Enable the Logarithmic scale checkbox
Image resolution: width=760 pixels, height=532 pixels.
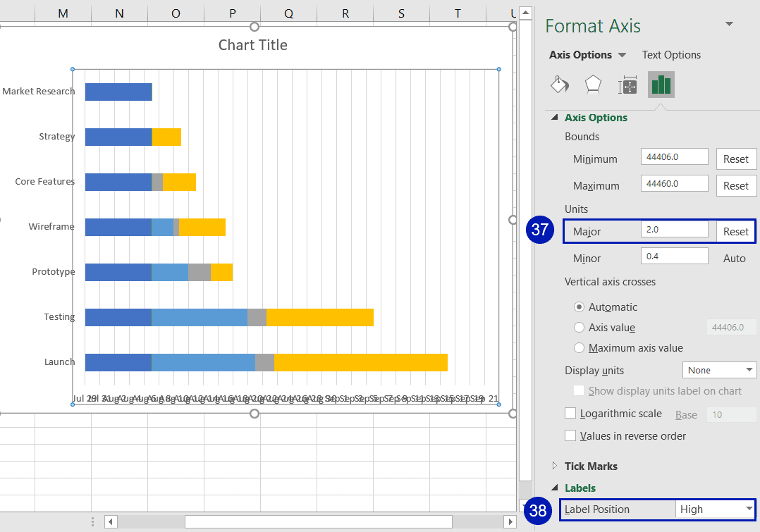coord(570,414)
